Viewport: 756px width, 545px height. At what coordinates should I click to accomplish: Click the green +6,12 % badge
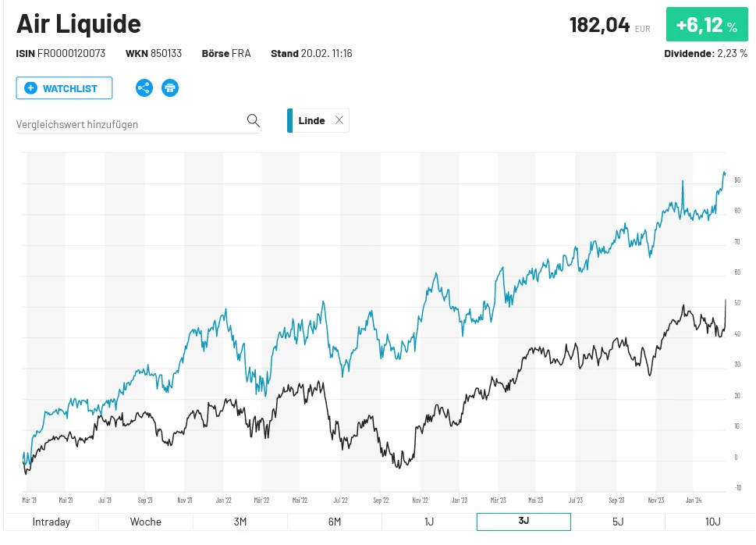[707, 24]
